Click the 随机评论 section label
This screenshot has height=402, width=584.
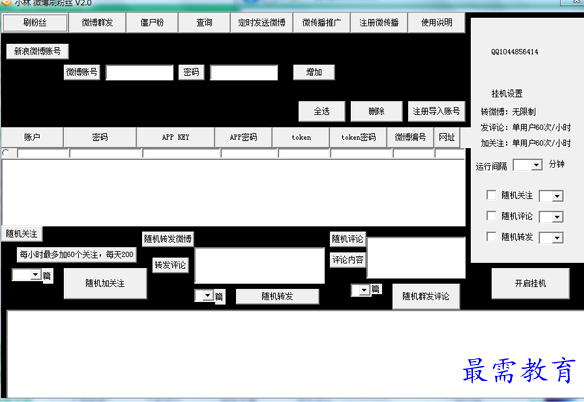click(347, 239)
